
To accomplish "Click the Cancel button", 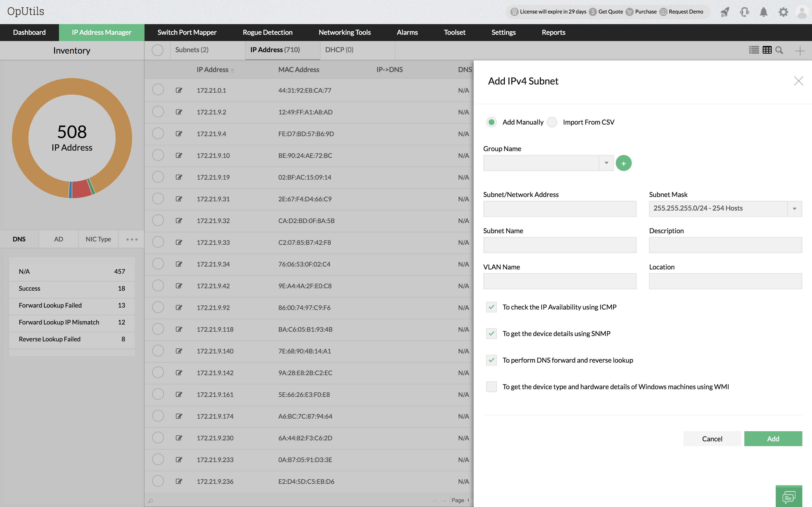I will point(712,439).
